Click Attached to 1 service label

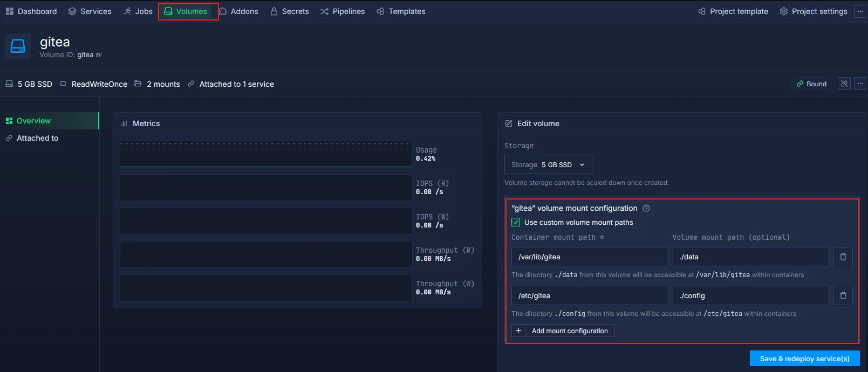pos(231,84)
